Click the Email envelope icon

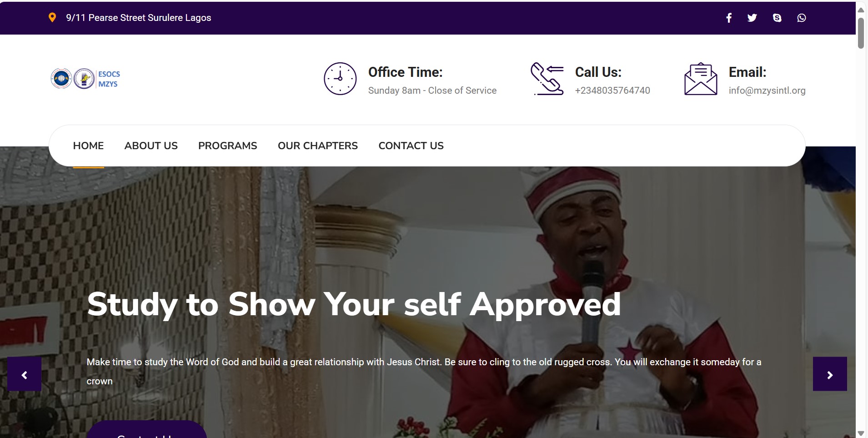coord(701,79)
